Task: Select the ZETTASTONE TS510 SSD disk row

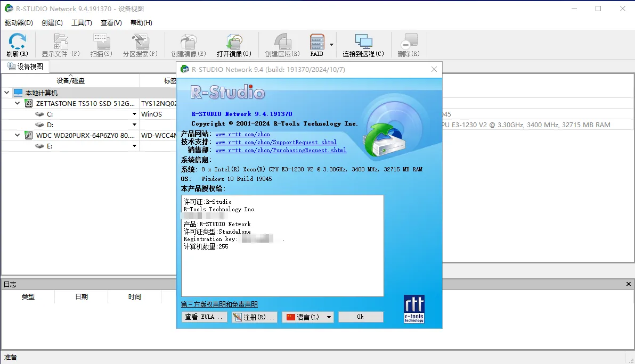Action: 89,104
